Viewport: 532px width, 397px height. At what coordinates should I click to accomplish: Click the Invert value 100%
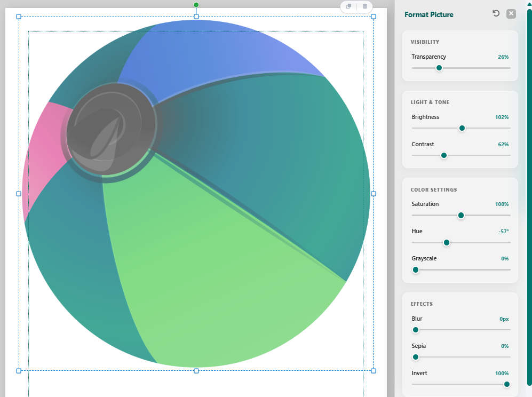[502, 373]
